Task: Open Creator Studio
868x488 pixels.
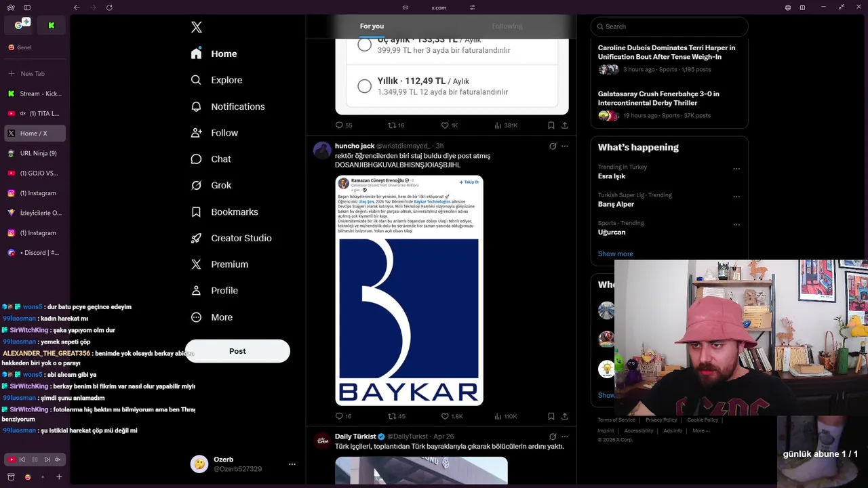Action: (231, 238)
